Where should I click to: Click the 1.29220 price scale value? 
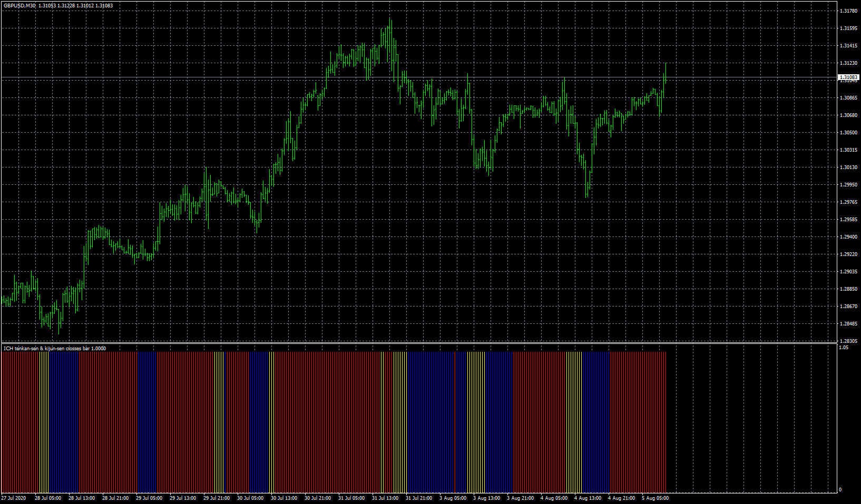[847, 254]
